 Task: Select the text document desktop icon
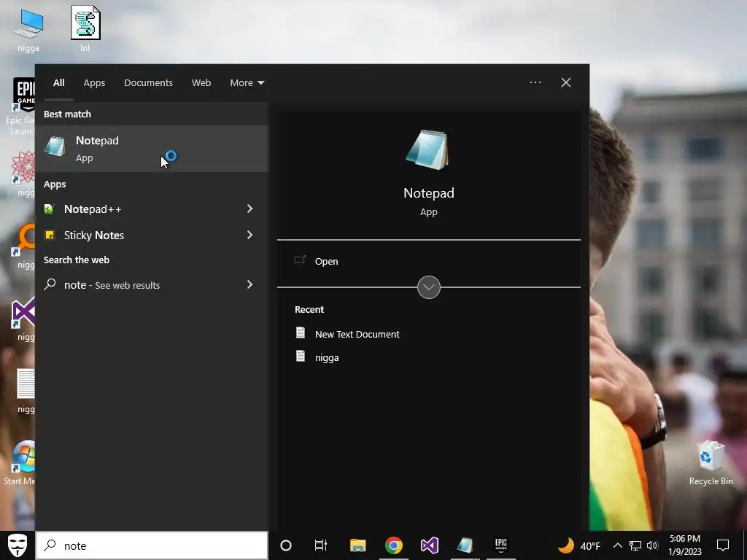pos(26,391)
